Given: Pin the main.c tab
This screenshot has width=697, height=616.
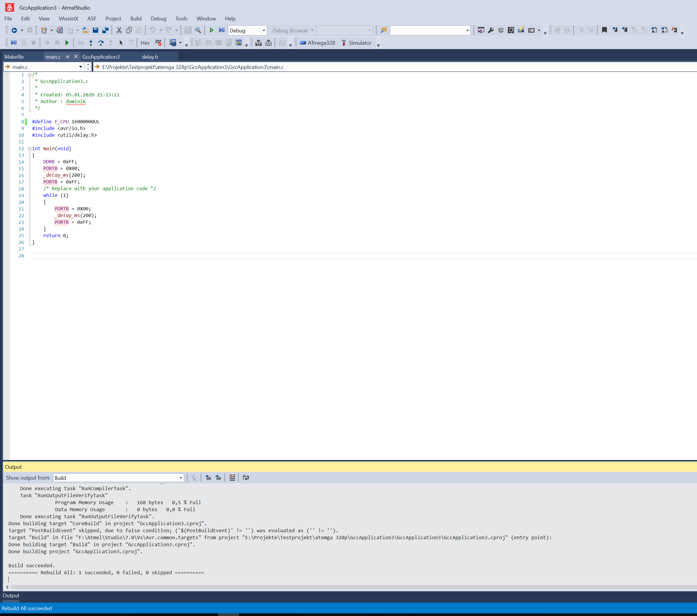Looking at the screenshot, I should coord(67,57).
